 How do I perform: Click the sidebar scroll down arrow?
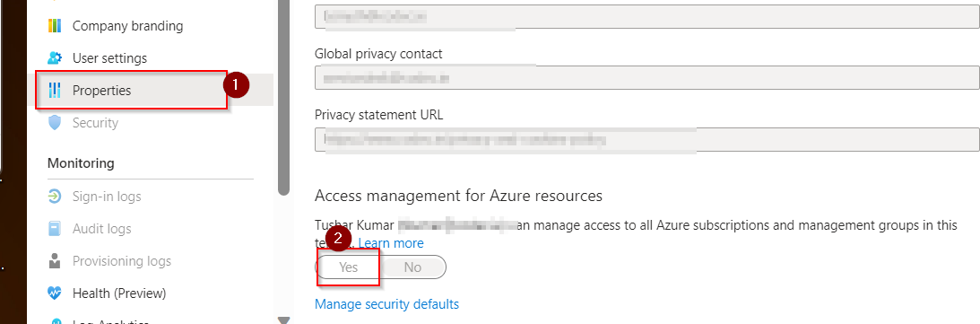284,320
